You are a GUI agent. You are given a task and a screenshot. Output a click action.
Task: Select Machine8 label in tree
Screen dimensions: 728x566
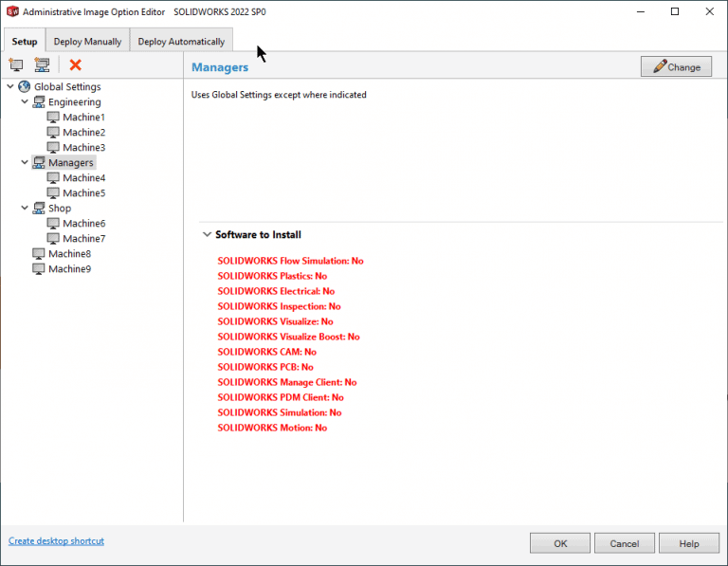[69, 254]
